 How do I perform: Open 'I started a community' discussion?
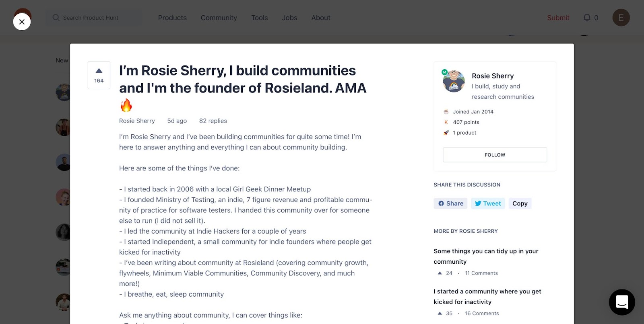pyautogui.click(x=487, y=296)
